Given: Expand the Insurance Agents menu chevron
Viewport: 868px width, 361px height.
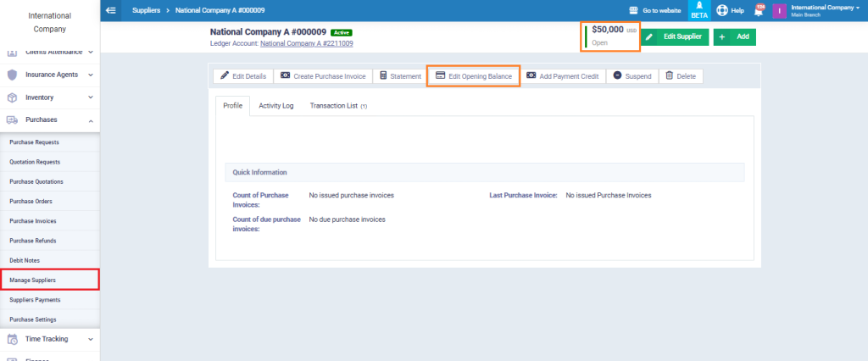Looking at the screenshot, I should point(91,75).
